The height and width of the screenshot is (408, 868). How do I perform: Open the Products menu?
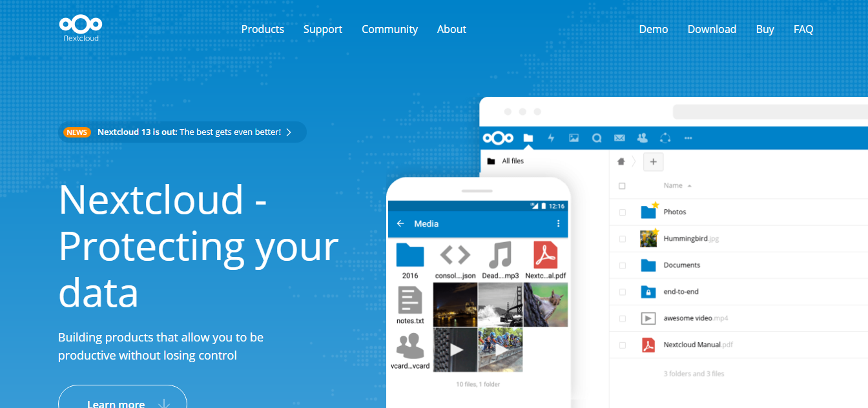pyautogui.click(x=262, y=28)
